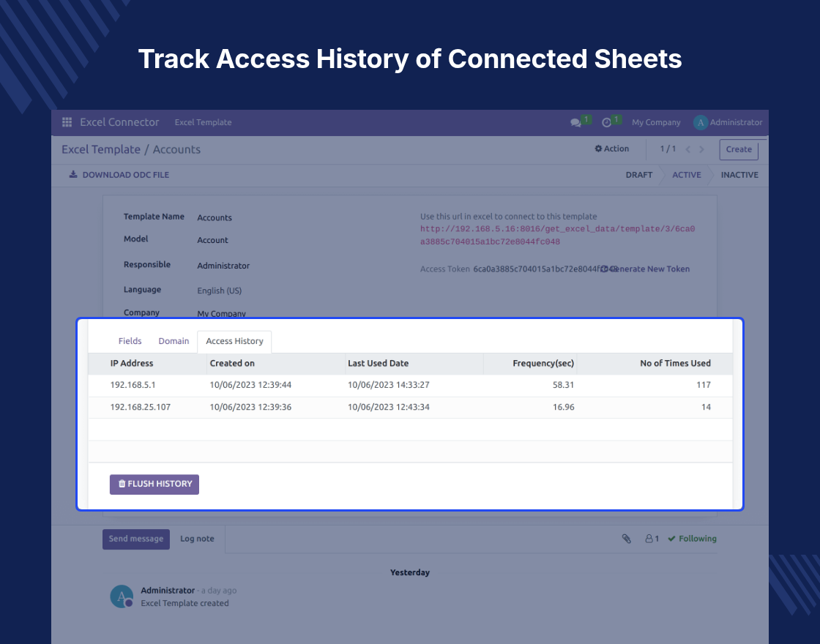Click the paperclip attachments icon
820x644 pixels.
pyautogui.click(x=627, y=539)
